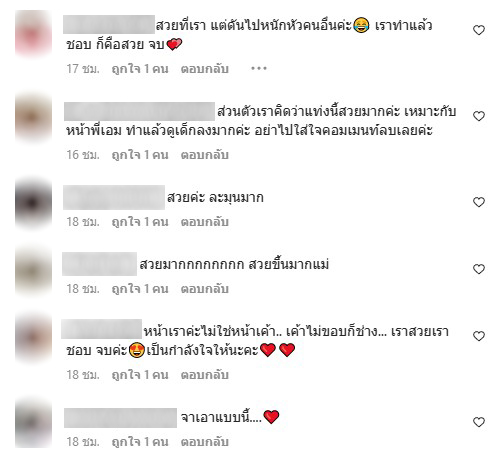
Task: Reply to the 'จาเอาแบบนี้' comment
Action: tap(204, 442)
